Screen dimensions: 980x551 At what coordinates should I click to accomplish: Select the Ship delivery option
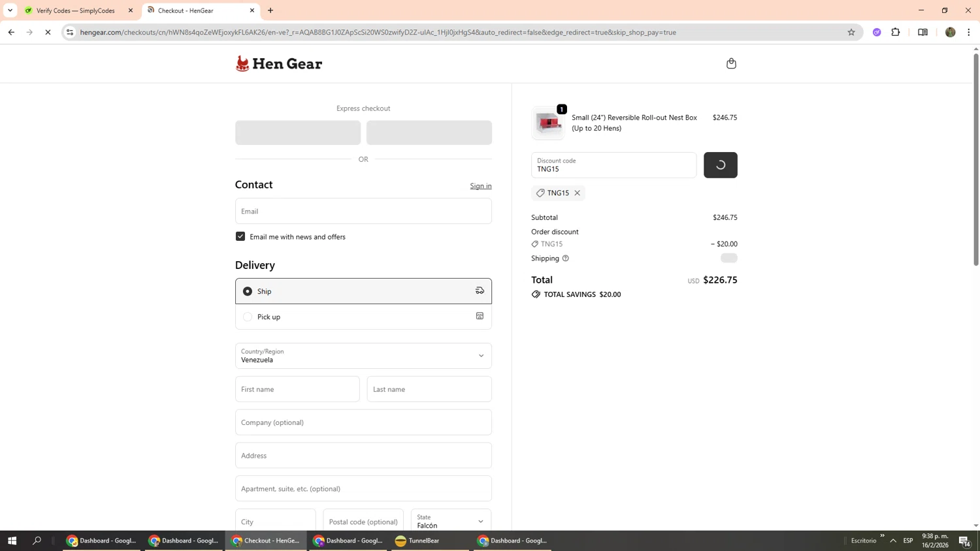[x=363, y=291]
